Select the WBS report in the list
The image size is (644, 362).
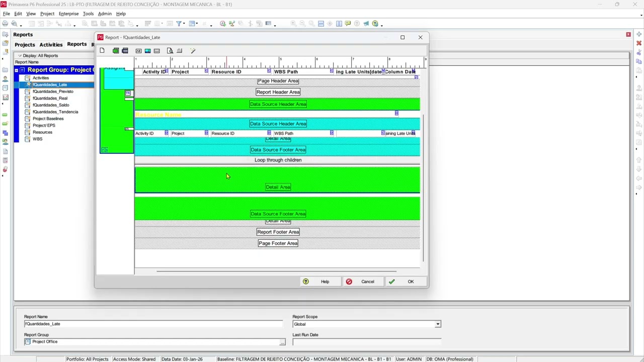pyautogui.click(x=37, y=139)
